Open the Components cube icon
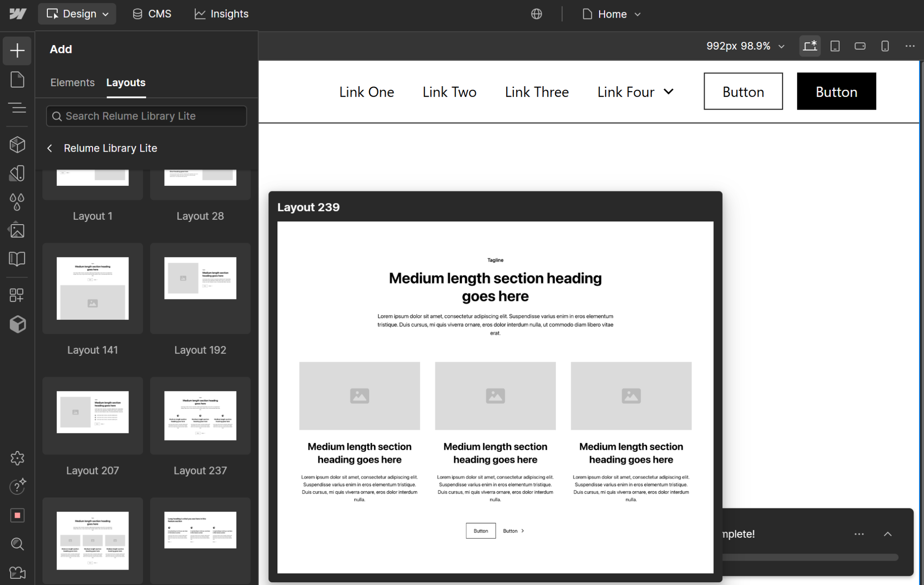The height and width of the screenshot is (585, 924). click(x=17, y=145)
